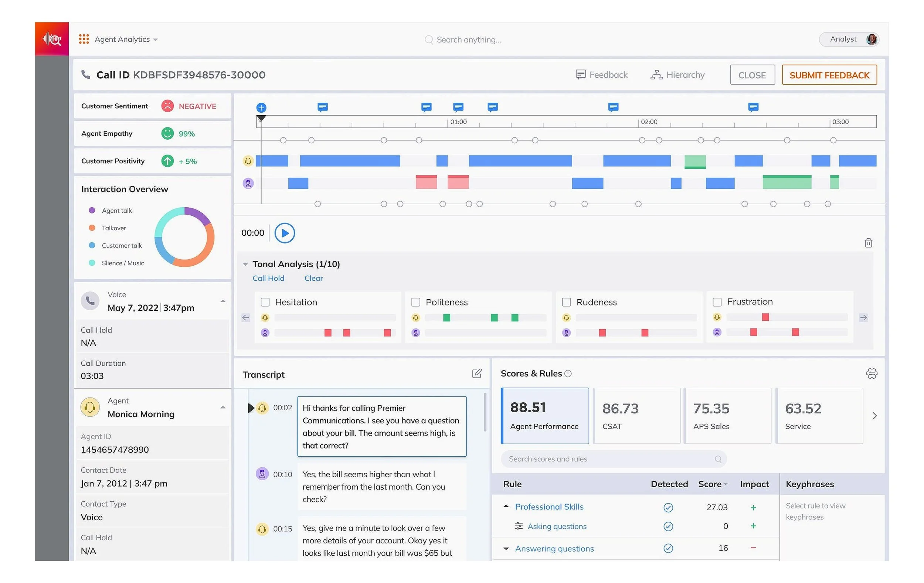Click the play button in the audio player
Screen dimensions: 924x583
pos(284,233)
